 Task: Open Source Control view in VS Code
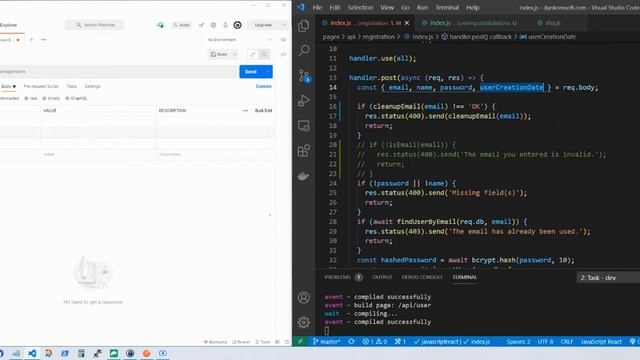point(303,76)
